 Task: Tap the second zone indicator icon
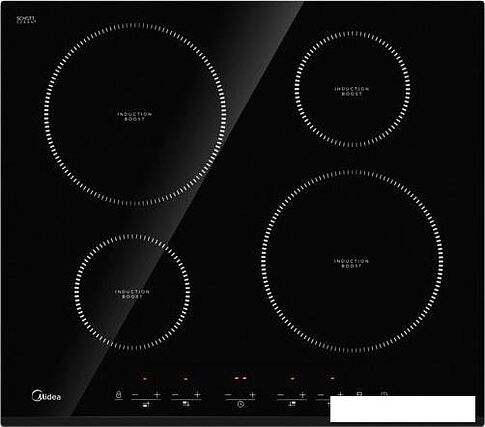[186, 404]
